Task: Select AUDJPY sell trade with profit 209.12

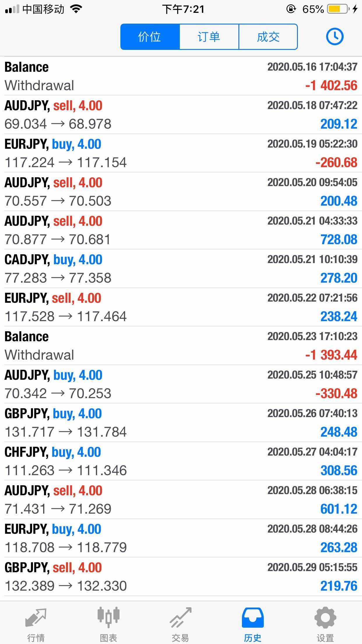Action: coord(181,115)
